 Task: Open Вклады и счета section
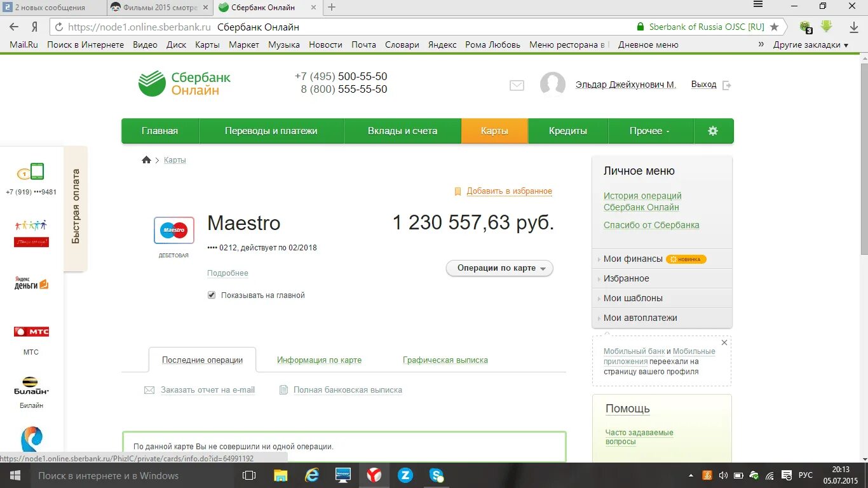403,131
